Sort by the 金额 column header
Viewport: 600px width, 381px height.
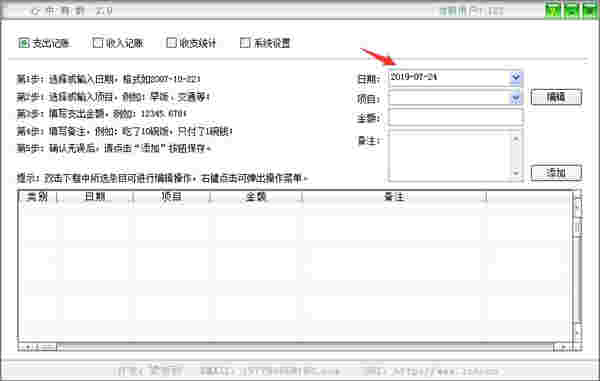(x=256, y=197)
